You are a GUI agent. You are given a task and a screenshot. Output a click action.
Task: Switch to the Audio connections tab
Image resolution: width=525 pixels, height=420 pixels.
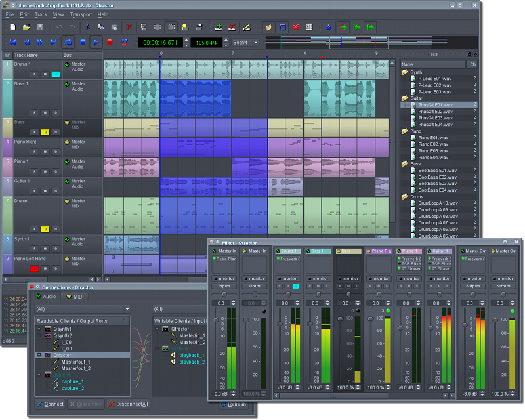(46, 297)
